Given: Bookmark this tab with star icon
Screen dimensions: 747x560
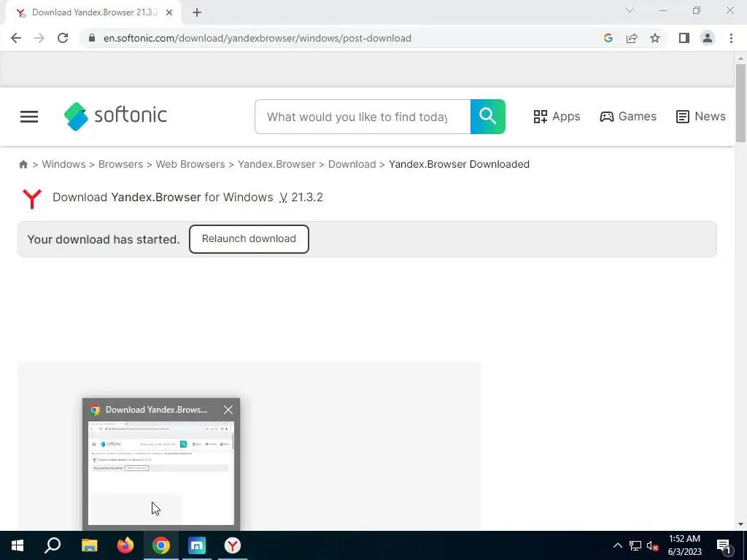Looking at the screenshot, I should (655, 38).
